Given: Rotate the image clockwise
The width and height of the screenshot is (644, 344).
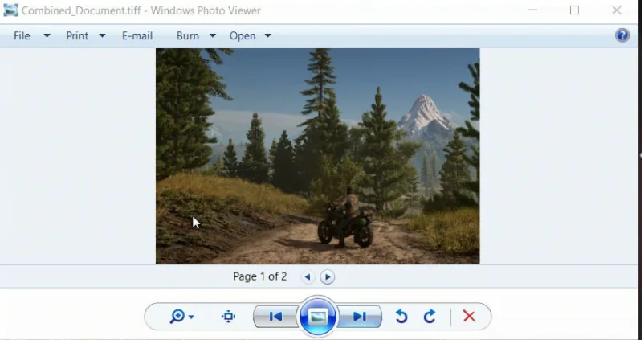Looking at the screenshot, I should click(430, 317).
